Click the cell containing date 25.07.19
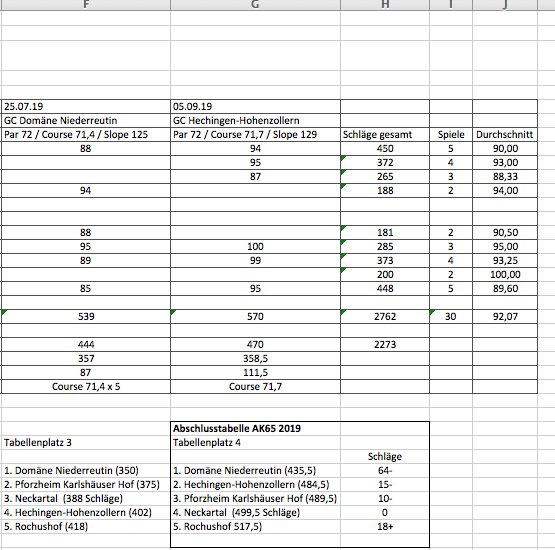555x550 pixels. pos(86,107)
